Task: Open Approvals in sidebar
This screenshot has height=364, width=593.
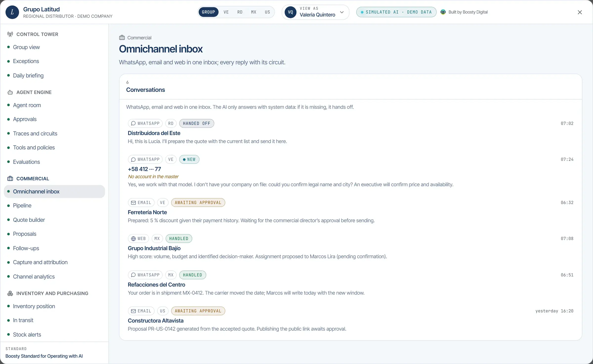Action: (x=54, y=119)
